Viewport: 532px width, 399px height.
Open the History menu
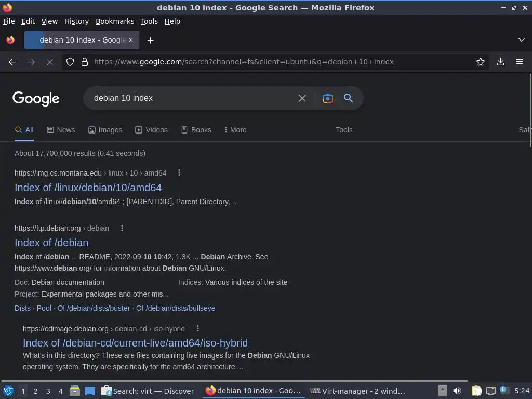click(x=77, y=21)
